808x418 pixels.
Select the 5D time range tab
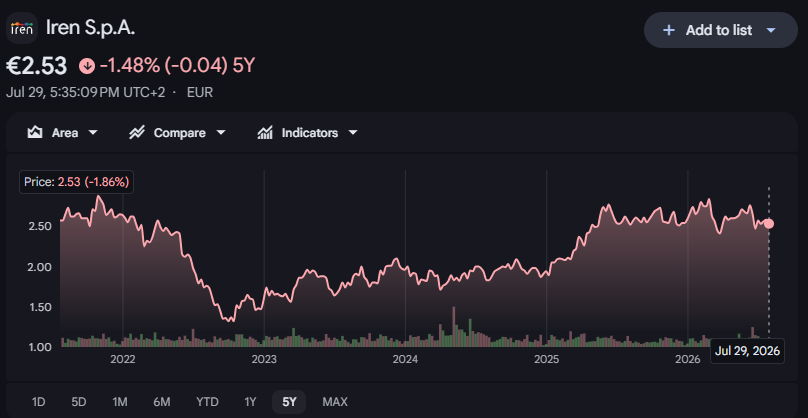coord(78,402)
